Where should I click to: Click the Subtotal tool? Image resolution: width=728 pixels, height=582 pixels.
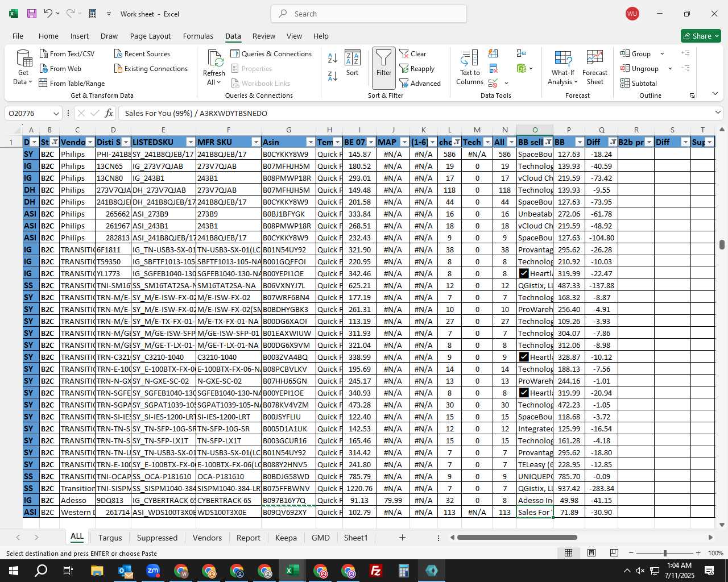[639, 83]
